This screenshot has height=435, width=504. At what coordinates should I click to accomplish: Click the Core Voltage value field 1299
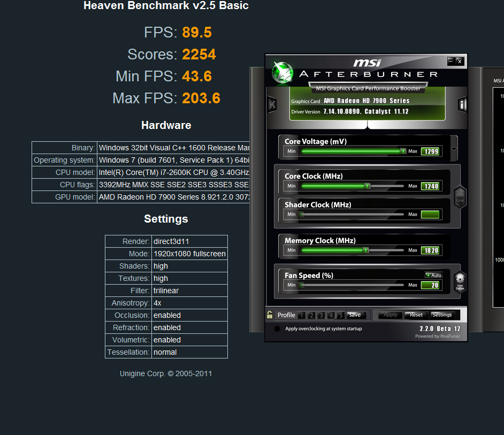pyautogui.click(x=430, y=151)
